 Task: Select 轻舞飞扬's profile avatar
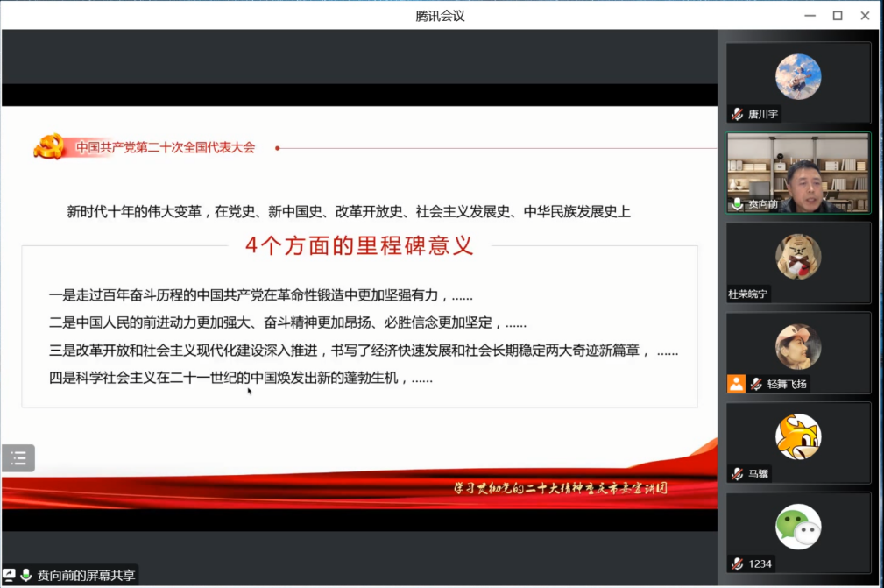point(797,346)
